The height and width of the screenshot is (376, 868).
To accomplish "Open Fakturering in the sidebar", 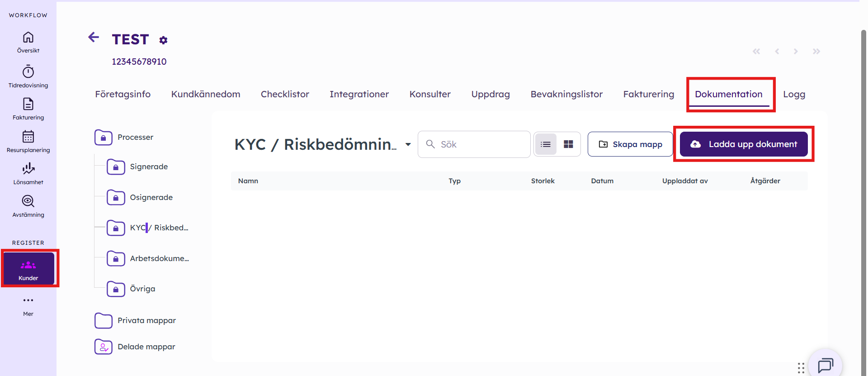I will (x=28, y=109).
